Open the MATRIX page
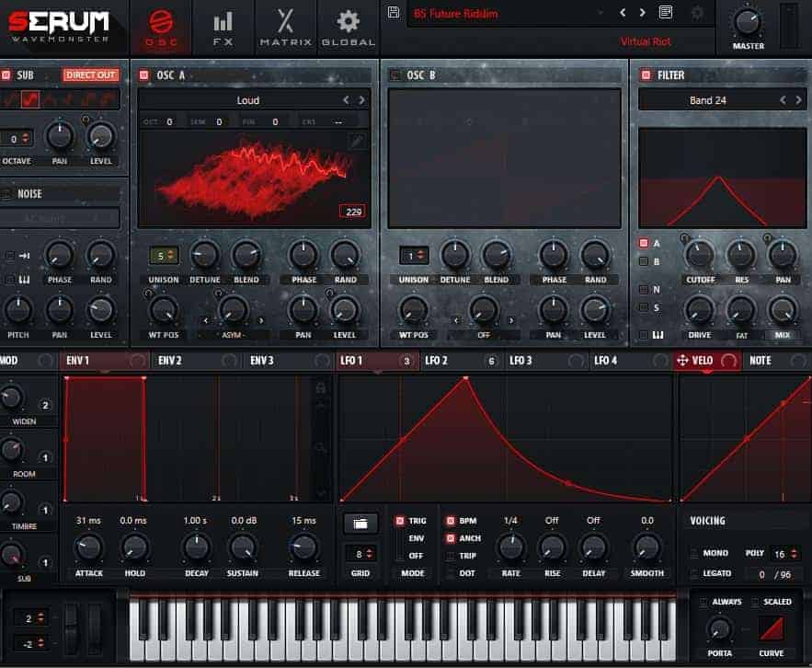The image size is (812, 668). 286,28
